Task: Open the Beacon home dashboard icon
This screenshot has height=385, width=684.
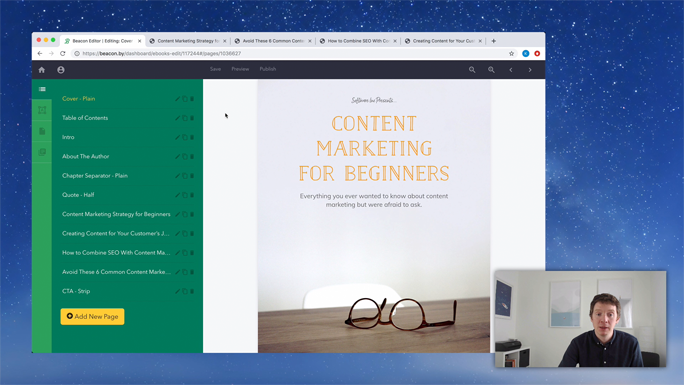Action: click(x=42, y=70)
